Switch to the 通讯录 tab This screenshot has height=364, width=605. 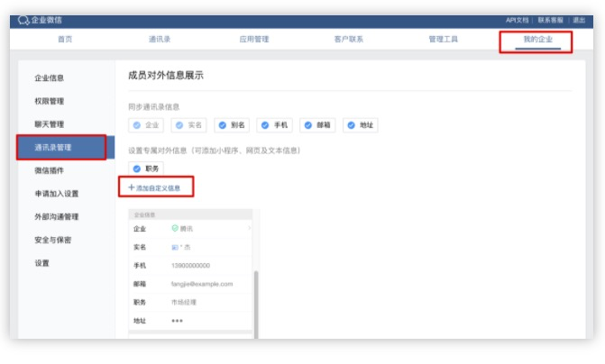tap(160, 40)
